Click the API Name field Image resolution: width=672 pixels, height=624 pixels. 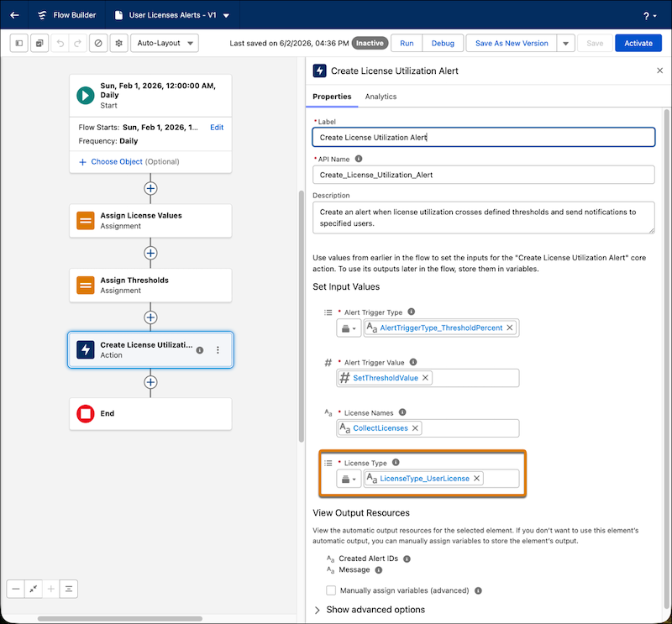pos(484,175)
